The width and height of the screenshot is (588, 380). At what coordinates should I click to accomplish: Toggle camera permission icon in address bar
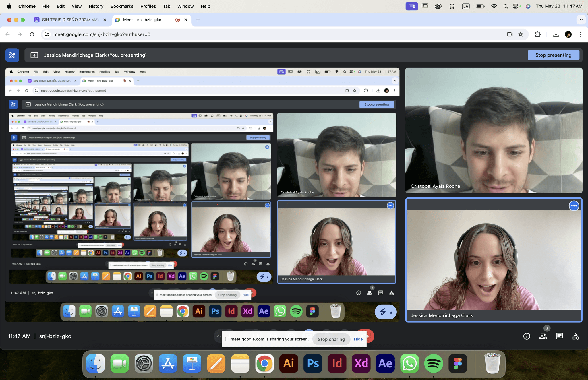(510, 34)
